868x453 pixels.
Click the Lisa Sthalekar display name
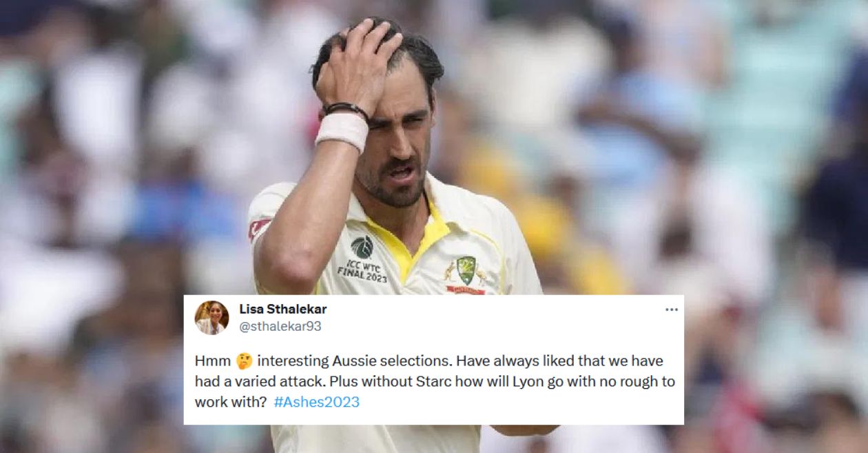282,309
